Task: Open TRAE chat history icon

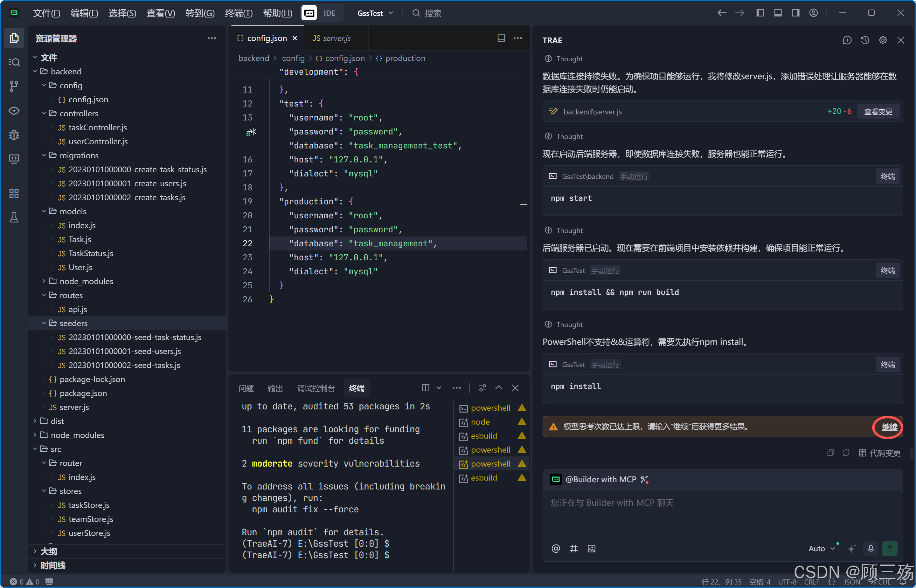Action: [865, 40]
